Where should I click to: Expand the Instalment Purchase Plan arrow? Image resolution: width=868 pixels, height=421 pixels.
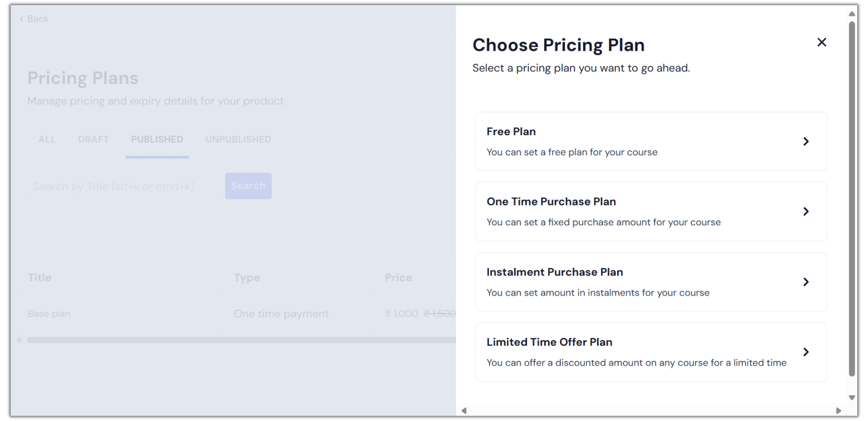click(x=806, y=282)
